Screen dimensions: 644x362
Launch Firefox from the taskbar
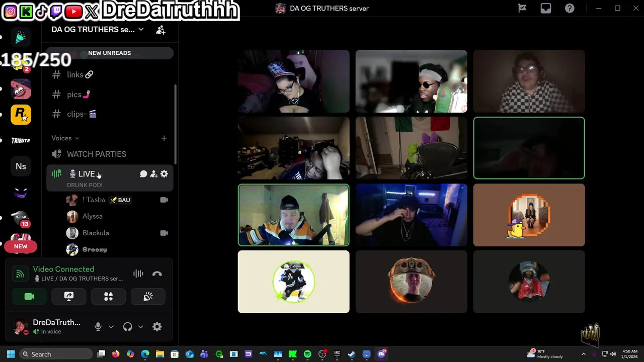116,354
